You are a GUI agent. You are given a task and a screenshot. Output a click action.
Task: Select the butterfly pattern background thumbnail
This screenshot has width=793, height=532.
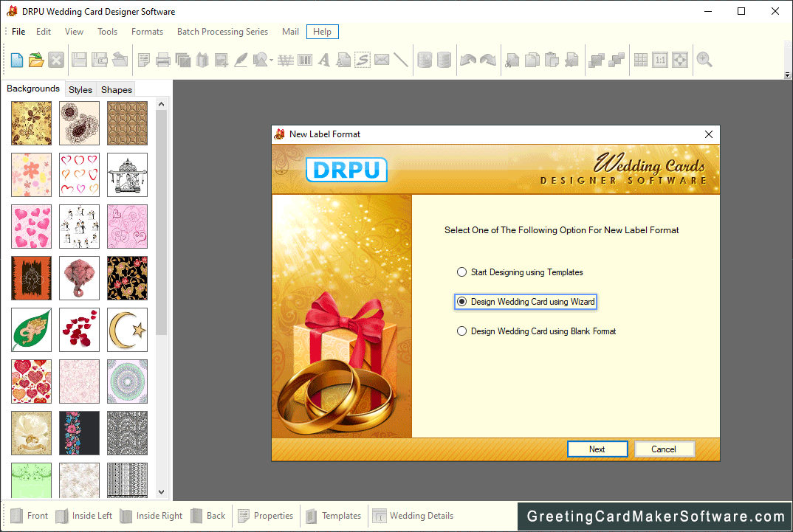click(31, 123)
